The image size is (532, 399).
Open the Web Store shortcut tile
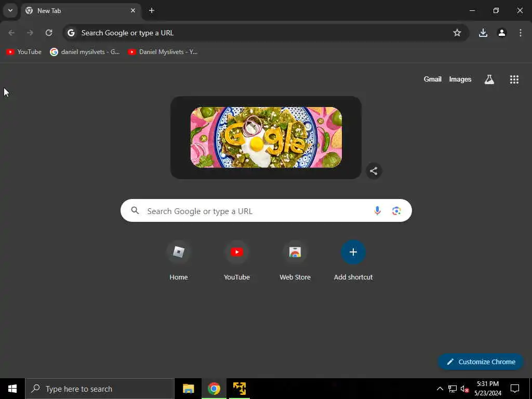point(295,261)
